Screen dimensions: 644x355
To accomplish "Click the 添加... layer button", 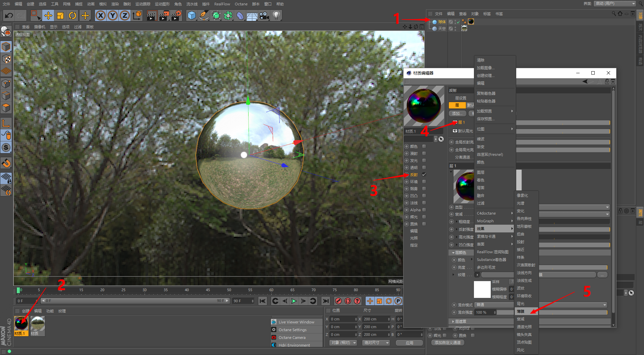I will [458, 114].
